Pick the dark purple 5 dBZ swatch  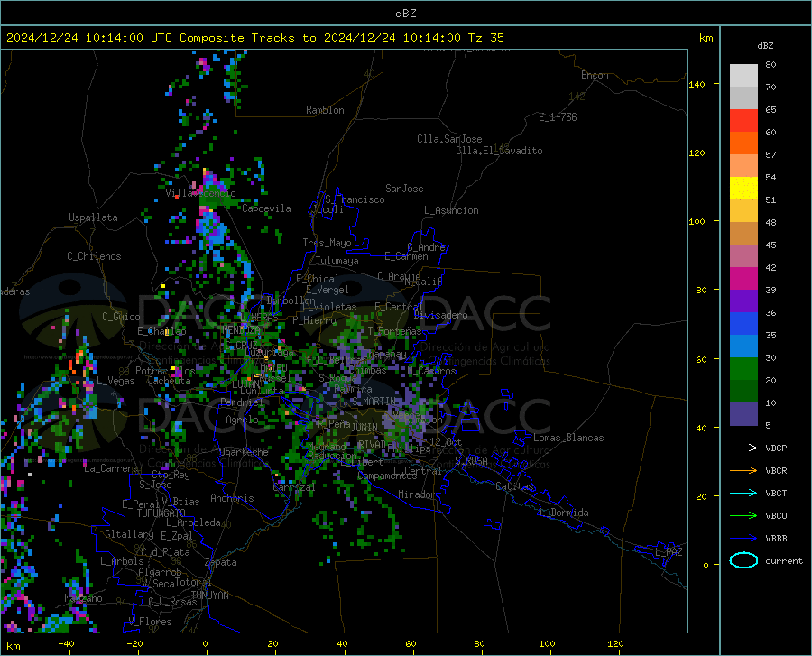tap(743, 414)
